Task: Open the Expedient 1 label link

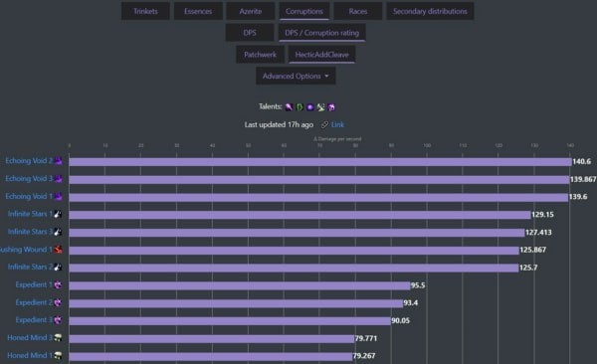Action: pyautogui.click(x=34, y=284)
